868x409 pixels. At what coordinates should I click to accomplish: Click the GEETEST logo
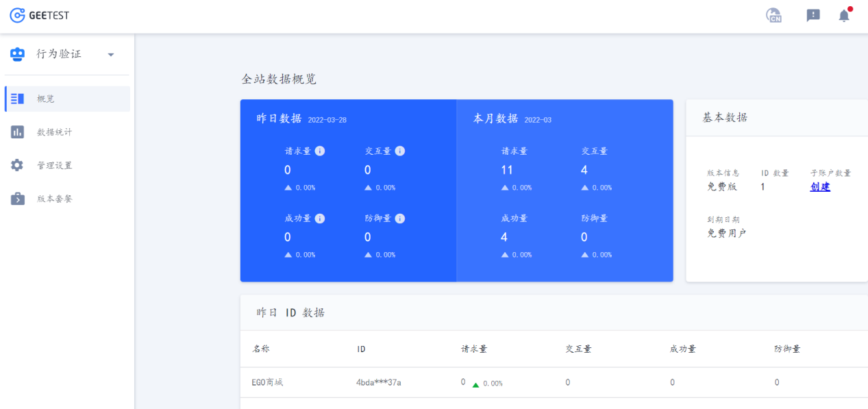tap(39, 15)
